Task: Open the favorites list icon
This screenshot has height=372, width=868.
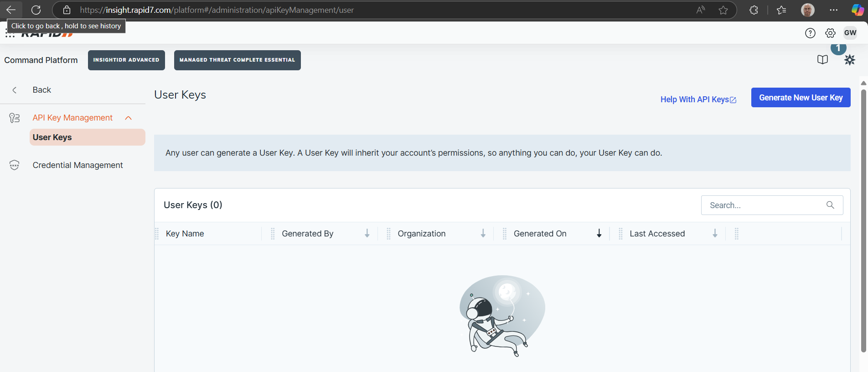Action: (x=781, y=10)
